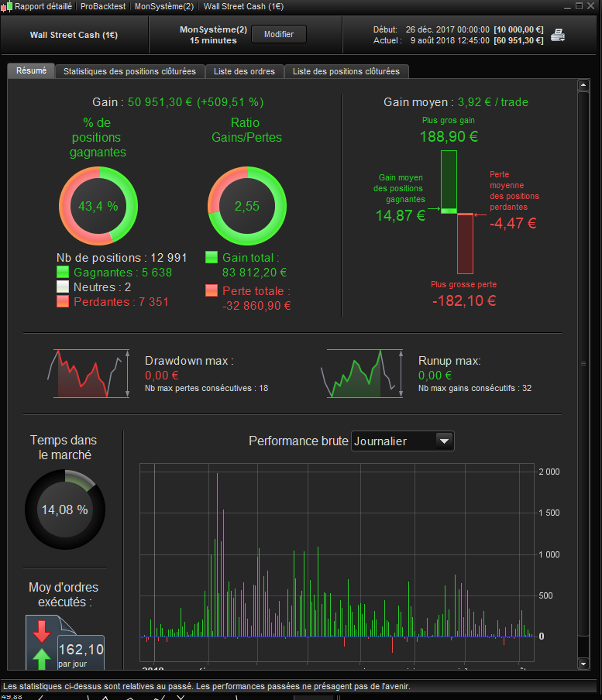Click the Modifier button
Viewport: 602px width, 700px height.
click(279, 34)
